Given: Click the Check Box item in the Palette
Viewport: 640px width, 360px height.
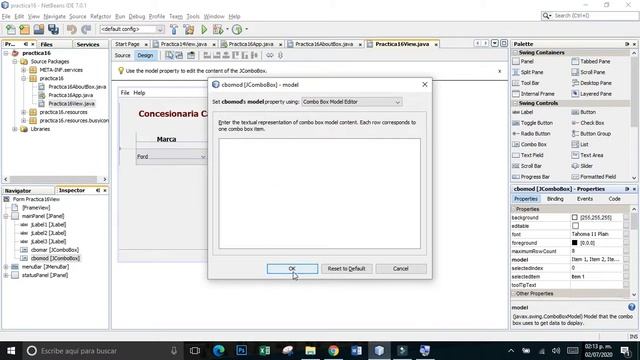Looking at the screenshot, I should (x=588, y=123).
